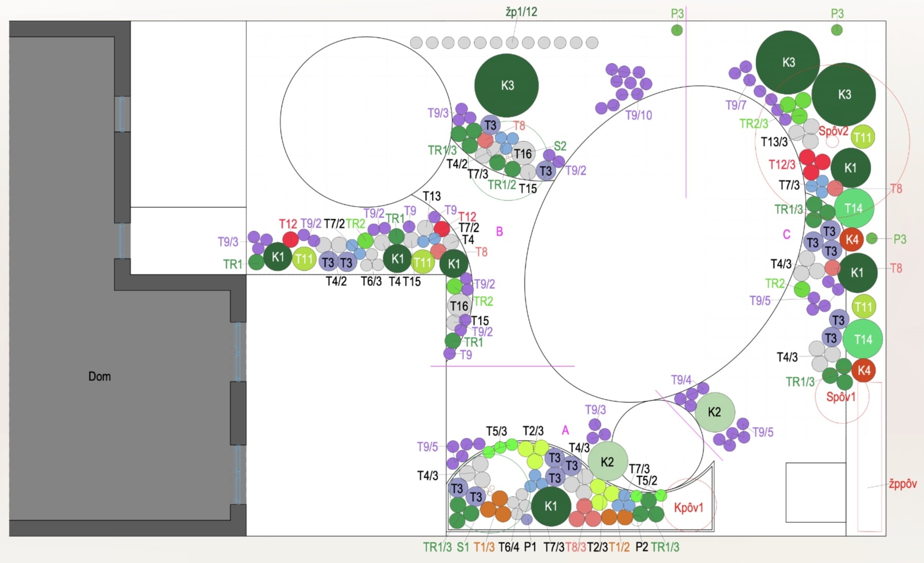
Task: Select the žp1/12 label at the top
Action: 521,12
